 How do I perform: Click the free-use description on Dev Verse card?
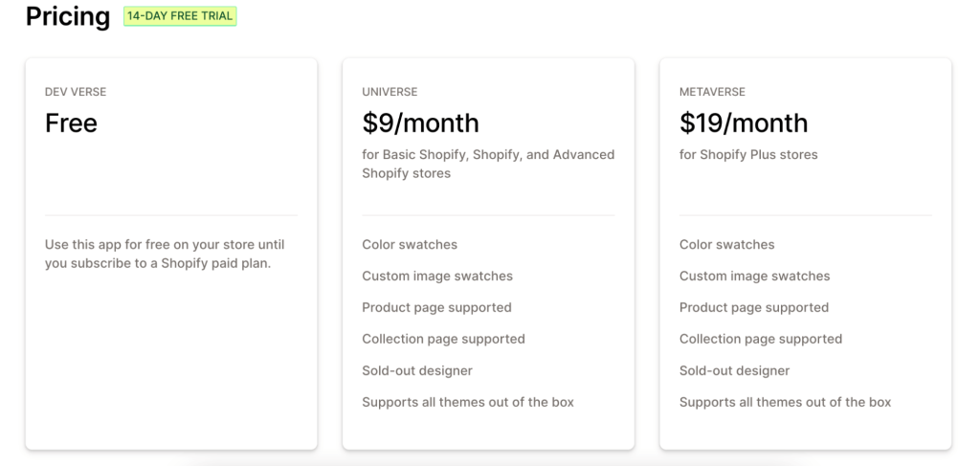[x=165, y=254]
